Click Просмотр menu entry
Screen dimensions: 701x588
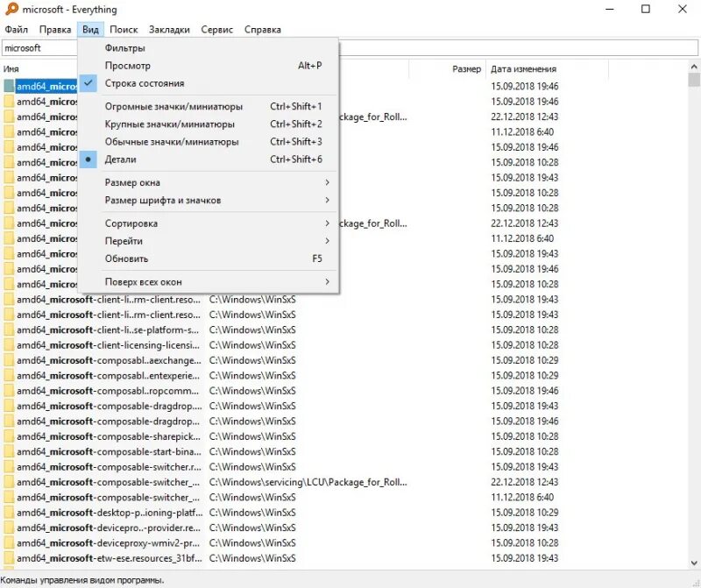click(x=208, y=66)
